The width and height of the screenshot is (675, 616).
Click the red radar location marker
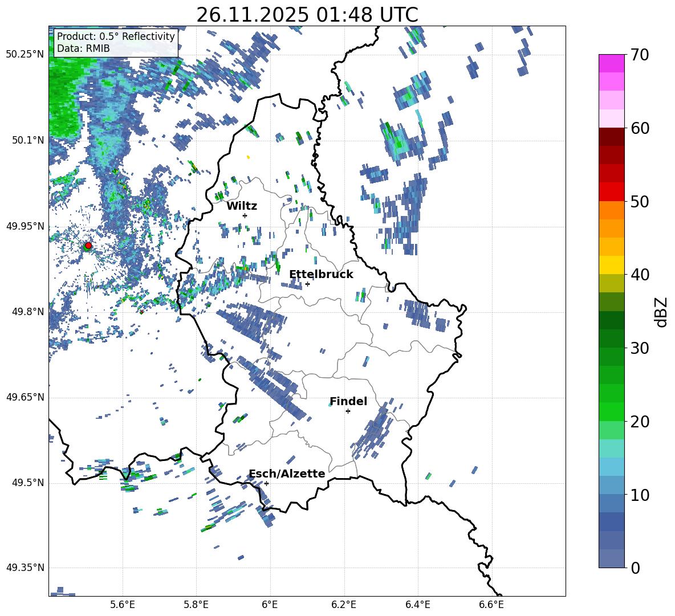[x=88, y=246]
